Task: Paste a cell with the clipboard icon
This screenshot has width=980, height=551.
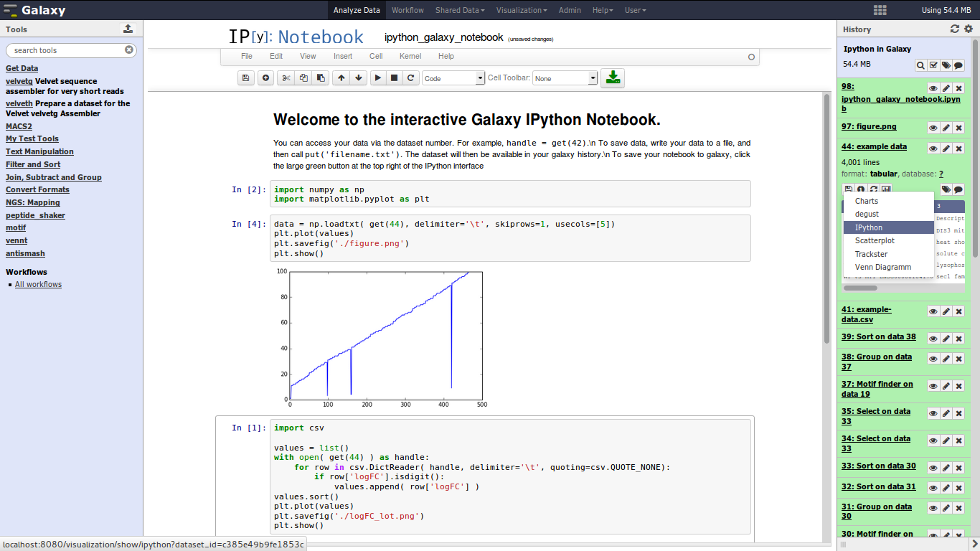Action: (321, 77)
